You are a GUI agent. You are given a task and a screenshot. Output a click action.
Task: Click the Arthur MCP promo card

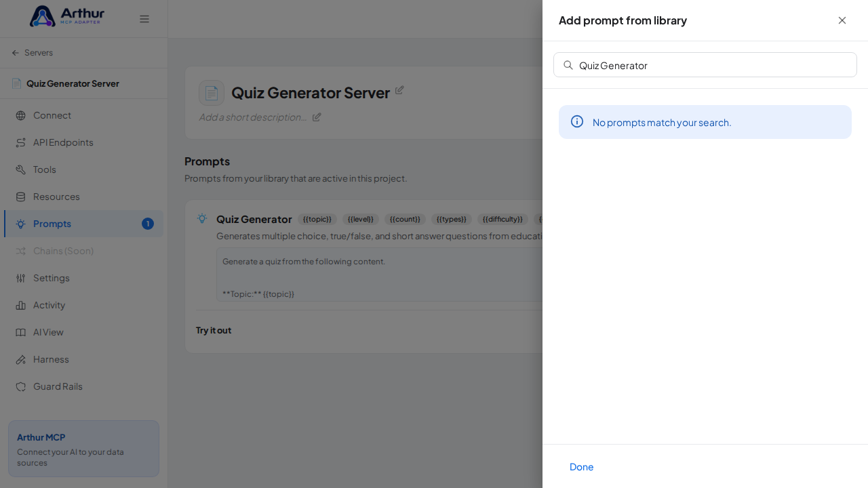click(83, 449)
